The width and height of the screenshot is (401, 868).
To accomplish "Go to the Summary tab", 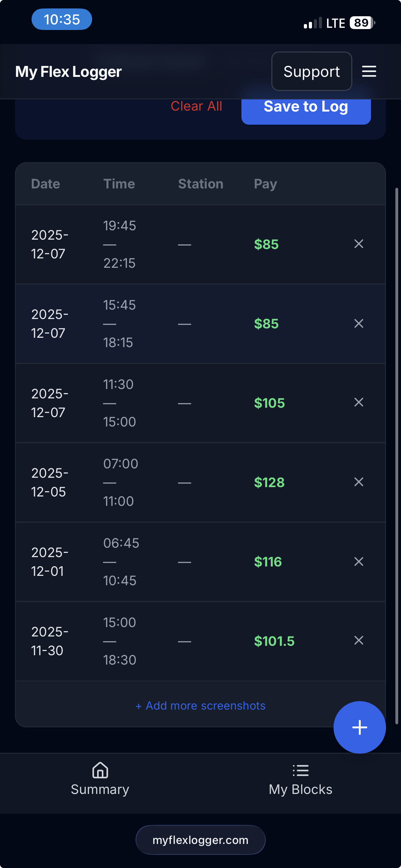I will pos(100,779).
